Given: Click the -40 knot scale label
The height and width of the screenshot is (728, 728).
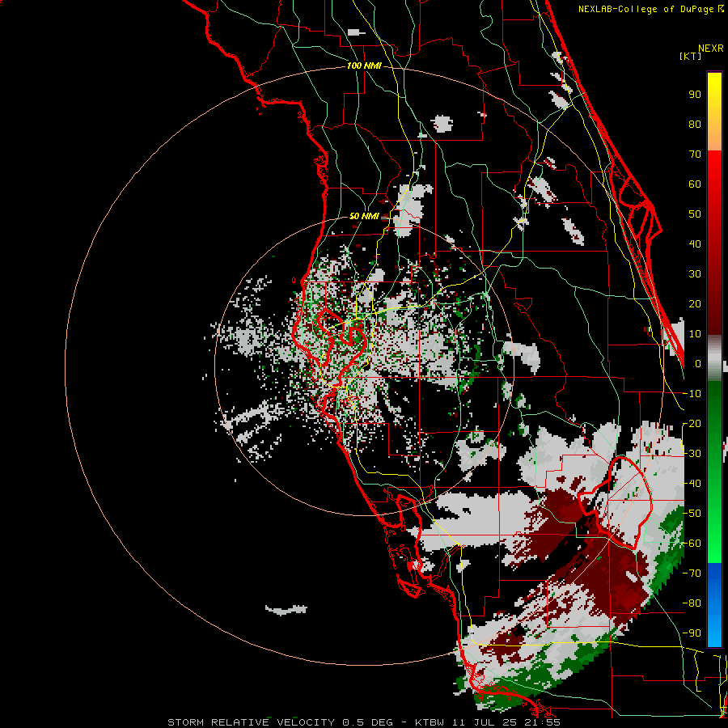Looking at the screenshot, I should pos(692,484).
